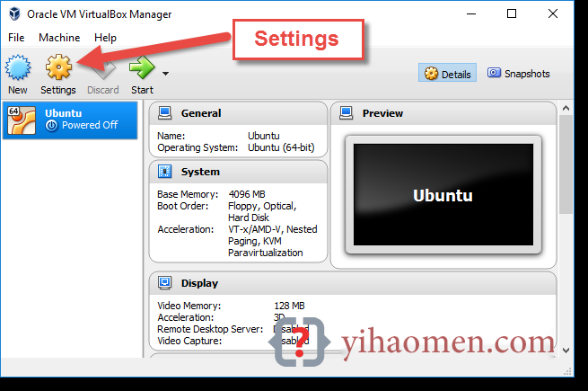This screenshot has height=391, width=588.
Task: Start the VM using the green arrow icon
Action: [x=142, y=67]
